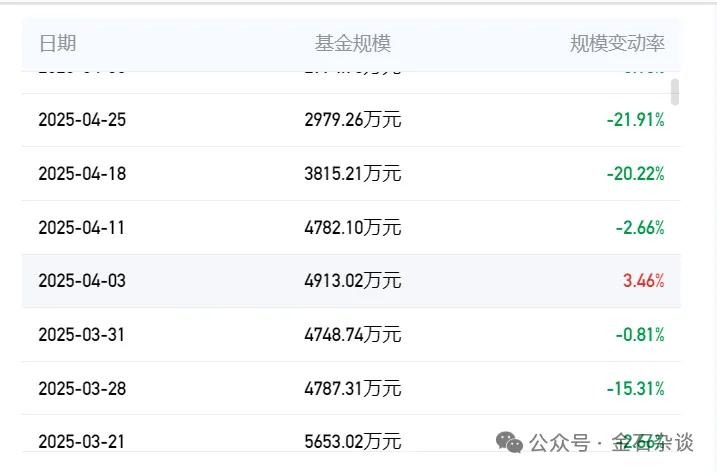Click the 2025-03-28 date cell
This screenshot has width=717, height=472.
click(x=82, y=388)
